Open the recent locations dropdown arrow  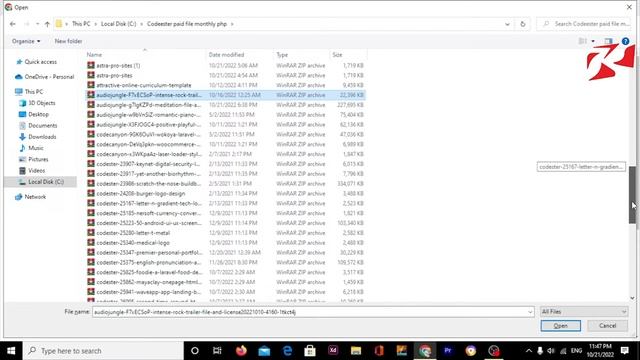(x=37, y=24)
